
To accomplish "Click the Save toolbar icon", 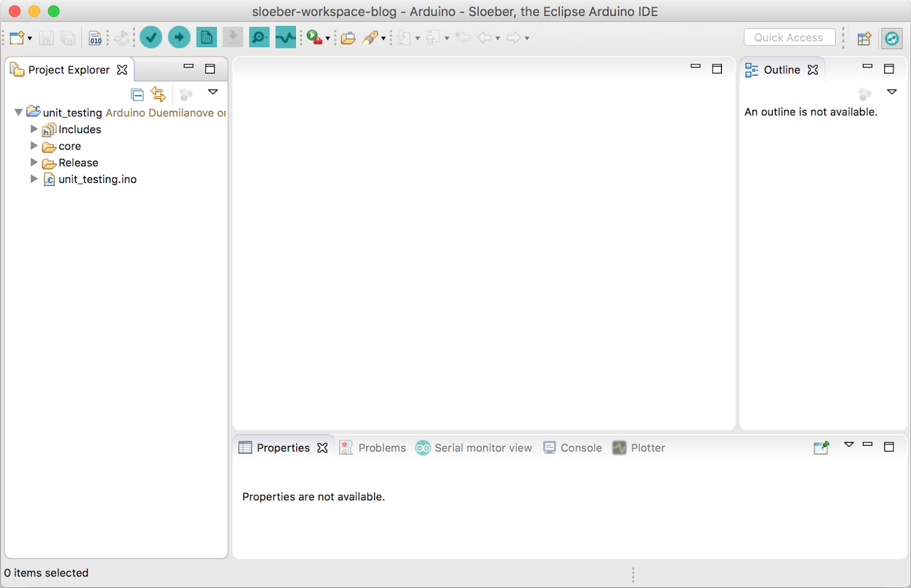I will click(47, 38).
